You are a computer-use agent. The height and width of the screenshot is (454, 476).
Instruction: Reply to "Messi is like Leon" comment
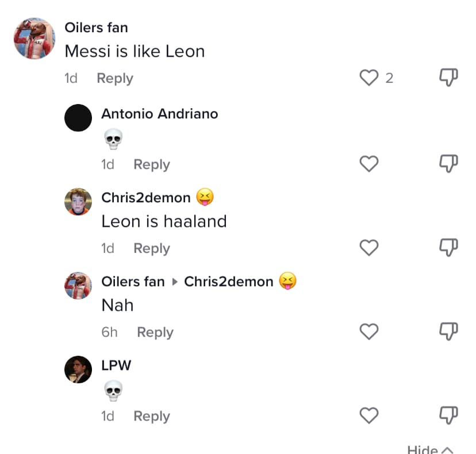[x=114, y=79]
